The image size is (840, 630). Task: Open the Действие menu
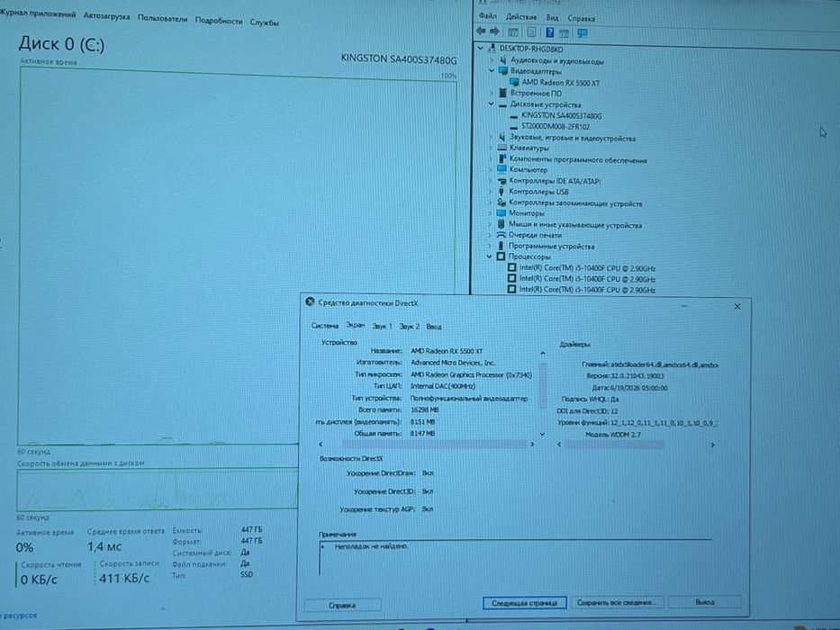click(520, 17)
